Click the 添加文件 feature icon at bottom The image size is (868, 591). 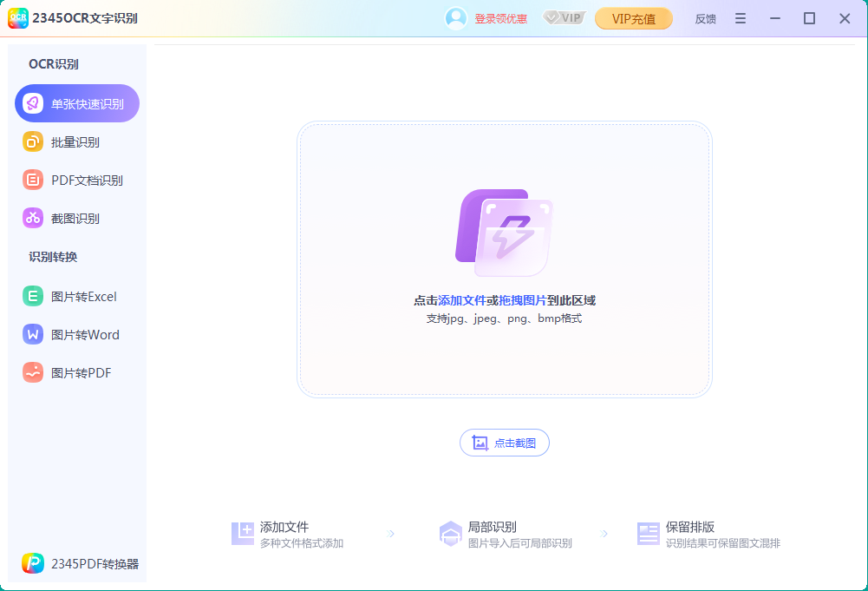pos(243,534)
